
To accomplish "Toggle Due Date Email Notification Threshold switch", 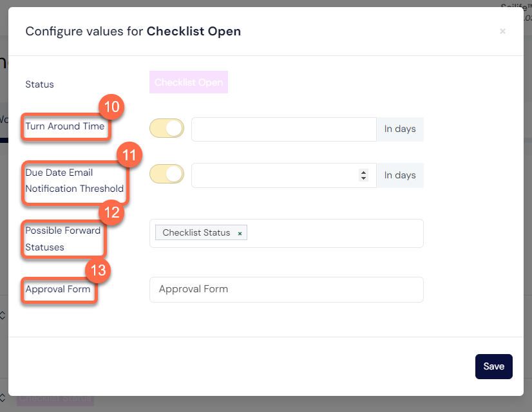I will [167, 174].
